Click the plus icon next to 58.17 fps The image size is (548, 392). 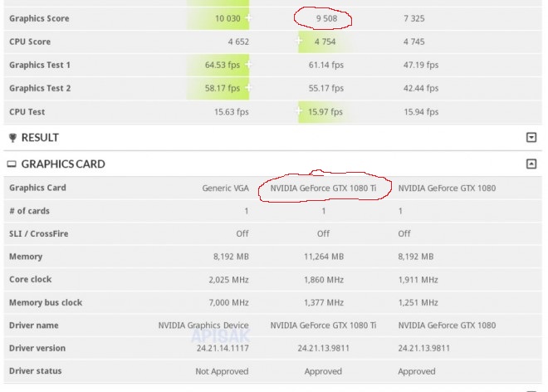[249, 87]
